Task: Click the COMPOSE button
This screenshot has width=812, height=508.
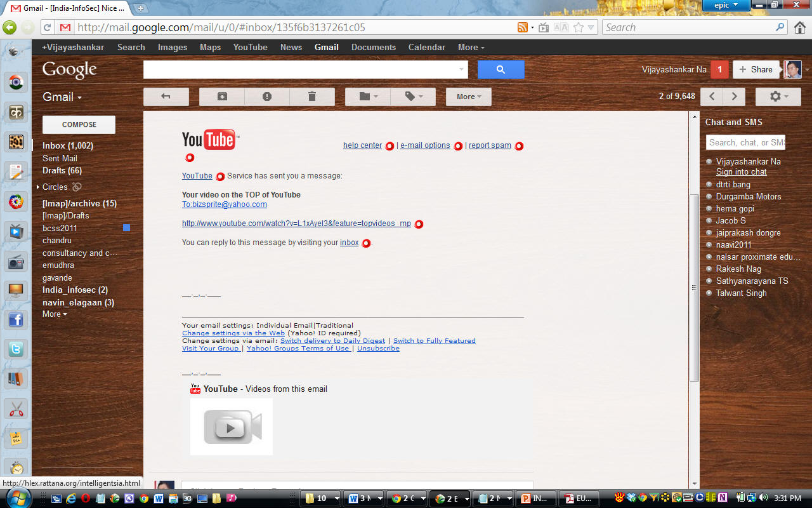Action: [x=79, y=124]
